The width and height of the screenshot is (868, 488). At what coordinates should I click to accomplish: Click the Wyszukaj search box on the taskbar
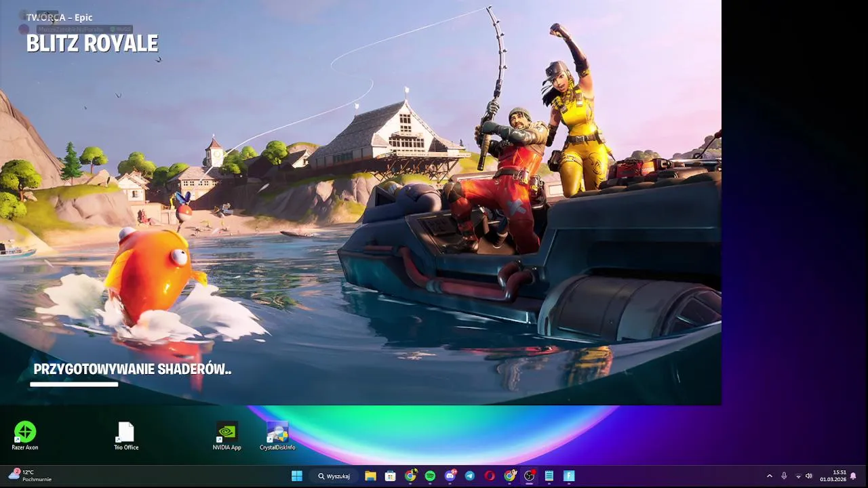pos(334,476)
